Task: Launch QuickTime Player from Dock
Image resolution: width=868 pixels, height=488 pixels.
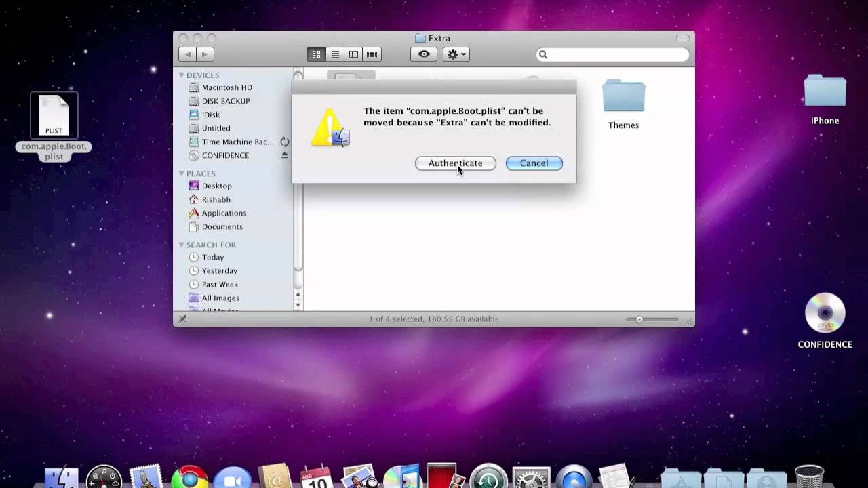Action: pyautogui.click(x=574, y=477)
